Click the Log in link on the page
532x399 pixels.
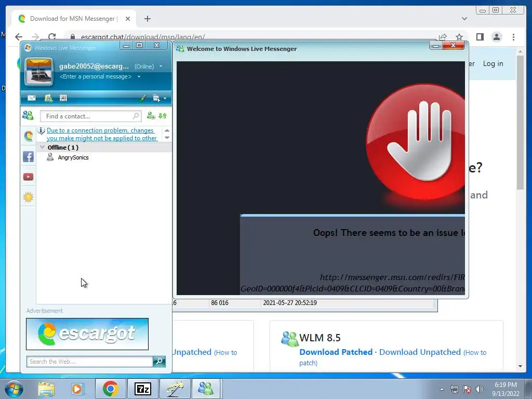point(493,63)
